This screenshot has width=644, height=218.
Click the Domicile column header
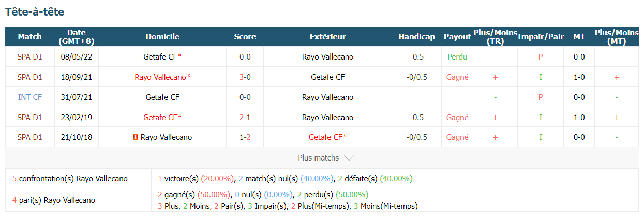[162, 37]
